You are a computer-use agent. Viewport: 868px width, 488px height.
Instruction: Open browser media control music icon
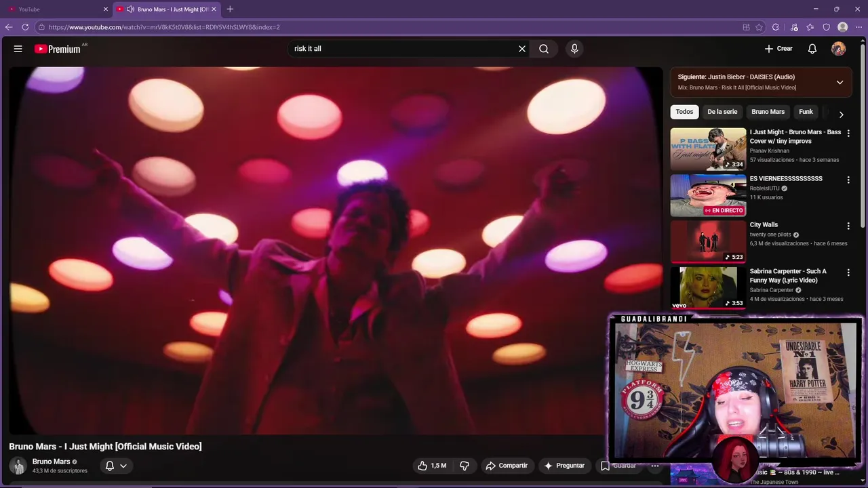point(794,27)
